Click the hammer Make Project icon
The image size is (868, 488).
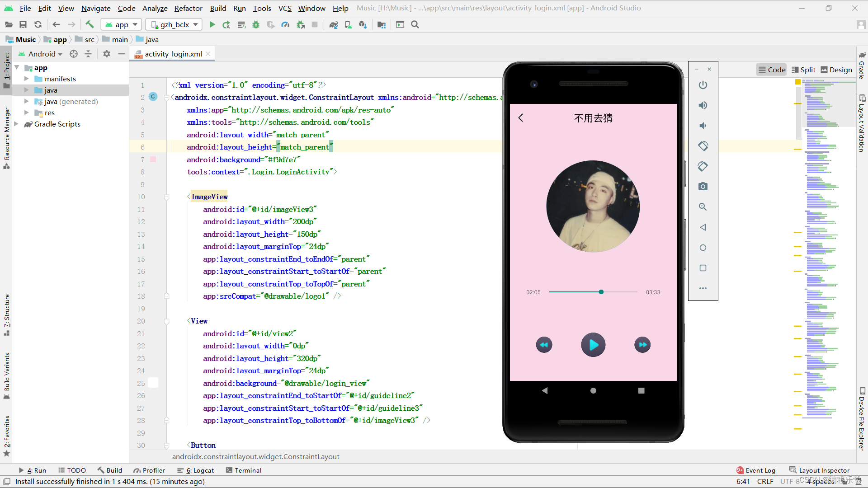pyautogui.click(x=90, y=25)
